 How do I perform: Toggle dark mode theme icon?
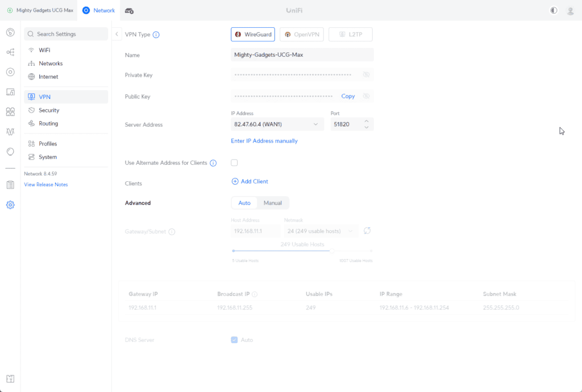click(554, 10)
